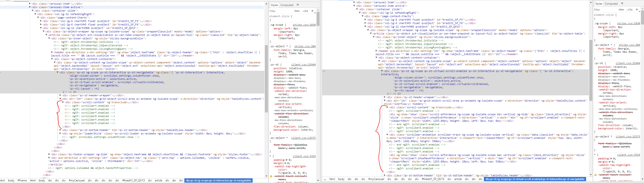Select #Kredit1_SP_QV13 breadcrumb in right panel

coord(433,179)
